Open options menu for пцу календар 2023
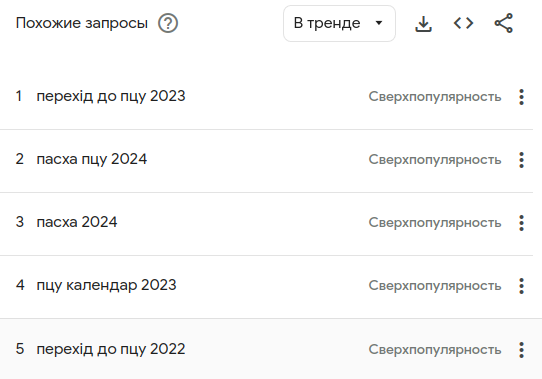The height and width of the screenshot is (379, 542). click(x=521, y=286)
